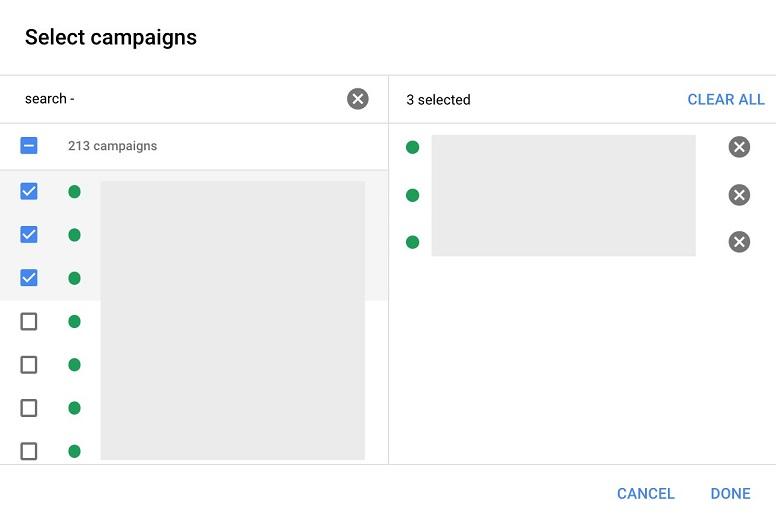The image size is (776, 518).
Task: Remove the second selected campaign
Action: (739, 195)
